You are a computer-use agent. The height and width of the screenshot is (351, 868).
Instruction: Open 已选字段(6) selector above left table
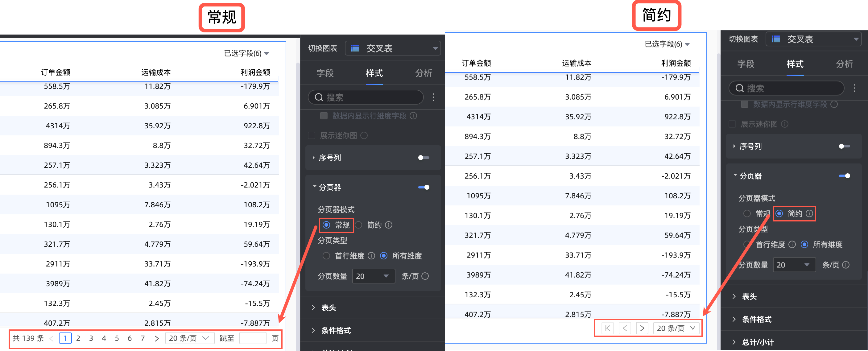click(246, 53)
